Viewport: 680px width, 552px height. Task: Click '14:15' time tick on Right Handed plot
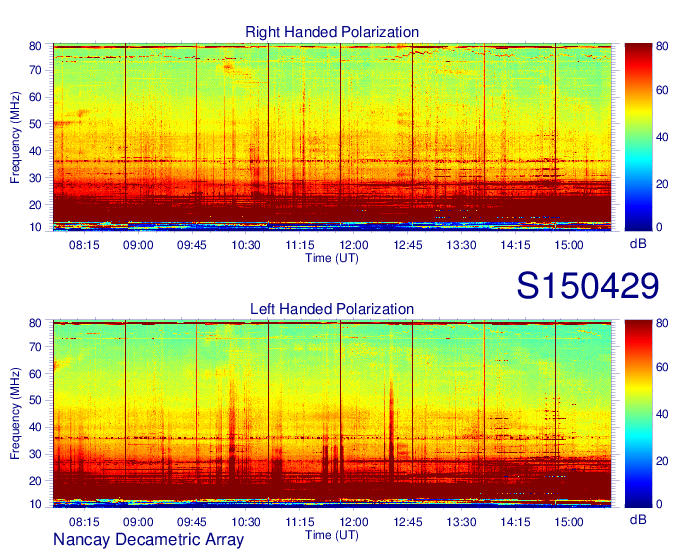pyautogui.click(x=516, y=245)
